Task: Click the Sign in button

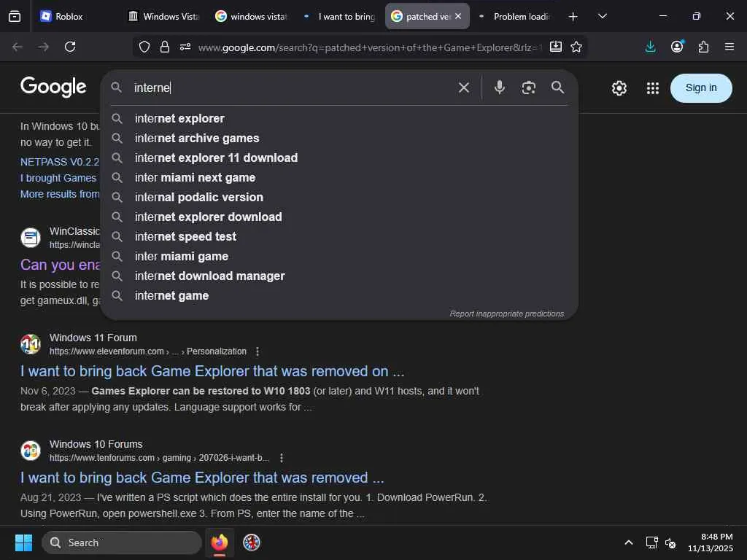Action: click(701, 88)
